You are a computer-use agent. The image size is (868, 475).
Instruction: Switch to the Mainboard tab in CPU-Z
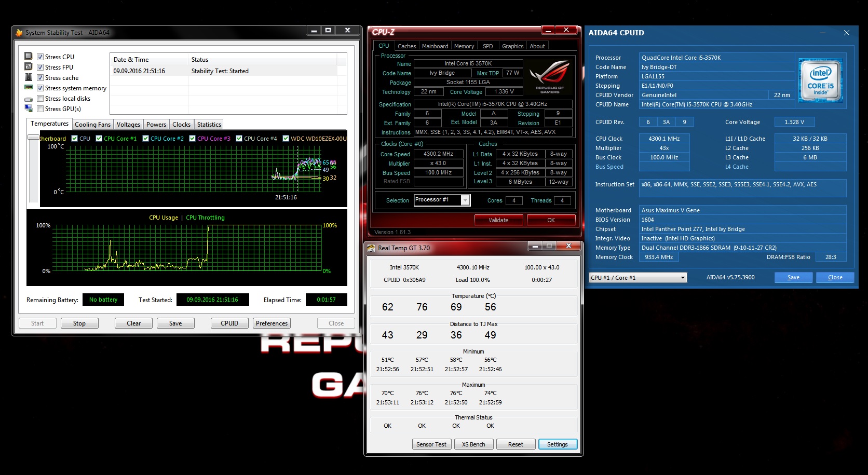(x=435, y=46)
